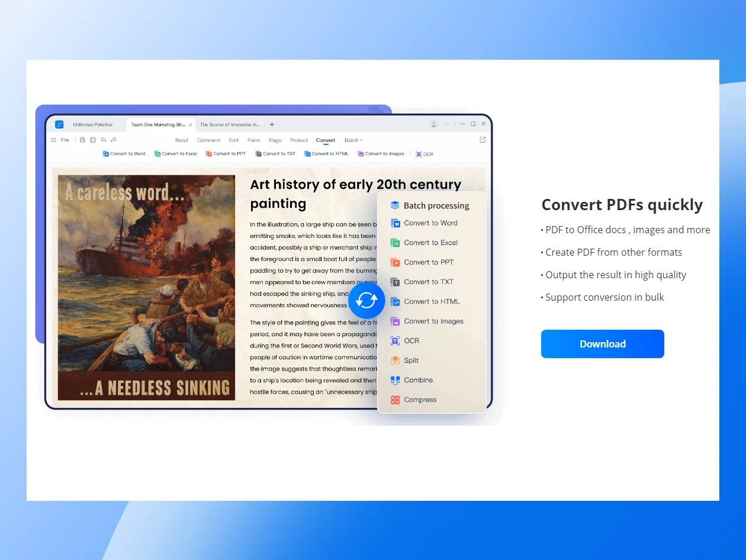Click the Download button
Viewport: 746px width, 560px height.
click(x=602, y=344)
